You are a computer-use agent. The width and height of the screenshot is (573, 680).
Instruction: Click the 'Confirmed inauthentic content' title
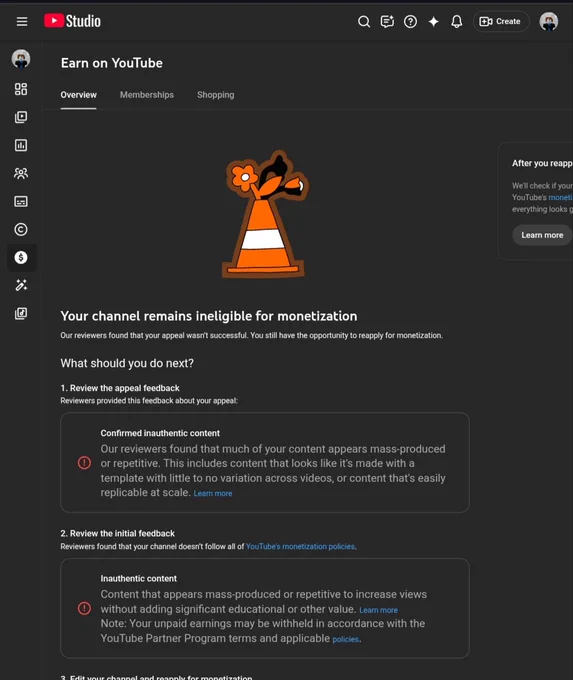[x=160, y=433]
